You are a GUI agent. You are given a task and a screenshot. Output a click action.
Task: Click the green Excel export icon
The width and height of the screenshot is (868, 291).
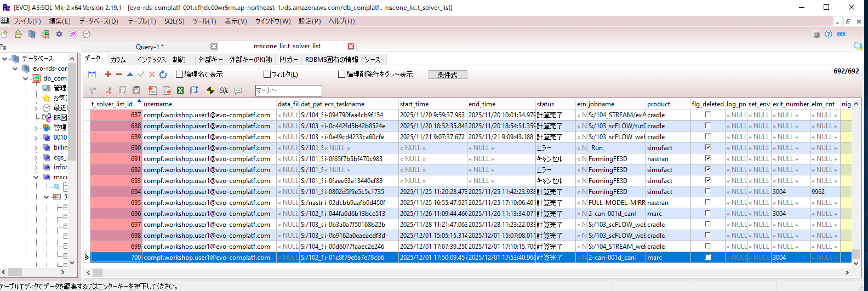click(180, 90)
